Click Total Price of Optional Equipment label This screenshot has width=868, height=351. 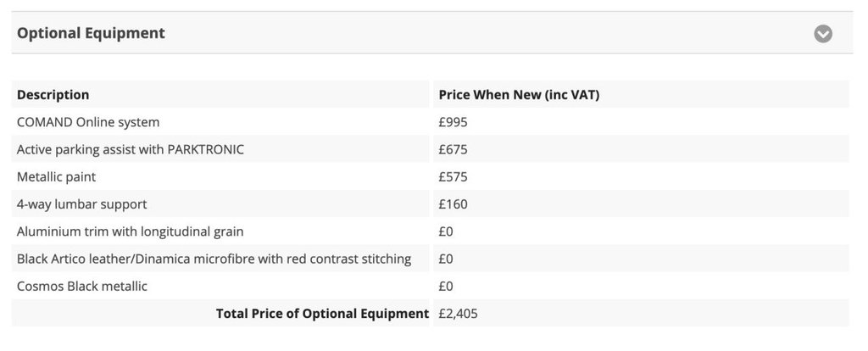tap(322, 314)
